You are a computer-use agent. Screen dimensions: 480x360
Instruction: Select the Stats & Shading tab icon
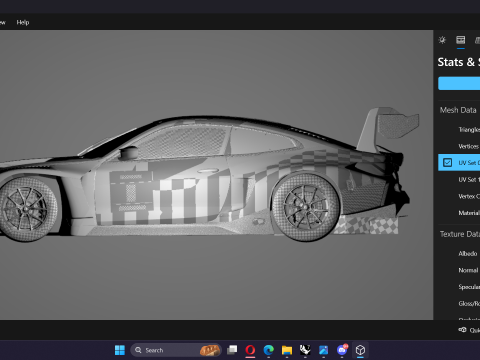point(461,40)
